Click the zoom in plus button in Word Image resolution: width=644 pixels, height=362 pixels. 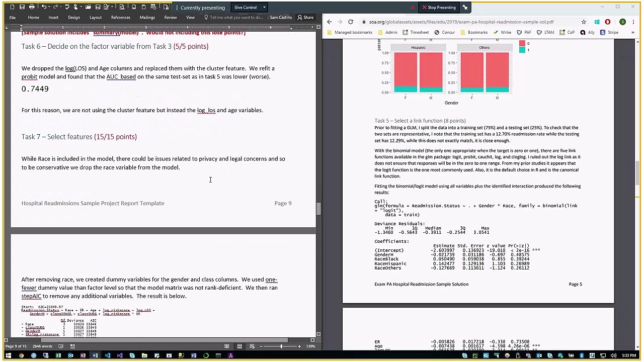click(x=299, y=346)
